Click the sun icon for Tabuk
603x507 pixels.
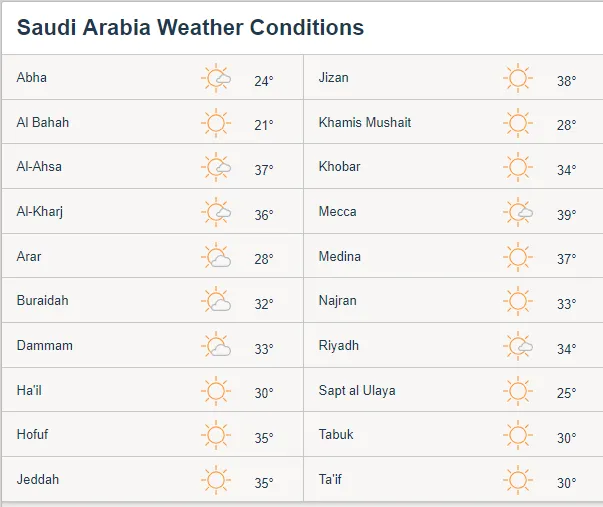coord(518,435)
